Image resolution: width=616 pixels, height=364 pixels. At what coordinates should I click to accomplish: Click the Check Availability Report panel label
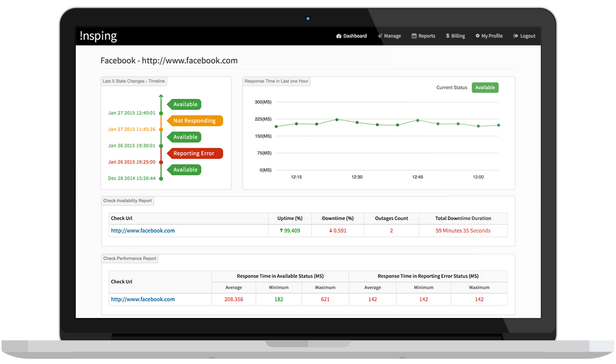pos(127,201)
